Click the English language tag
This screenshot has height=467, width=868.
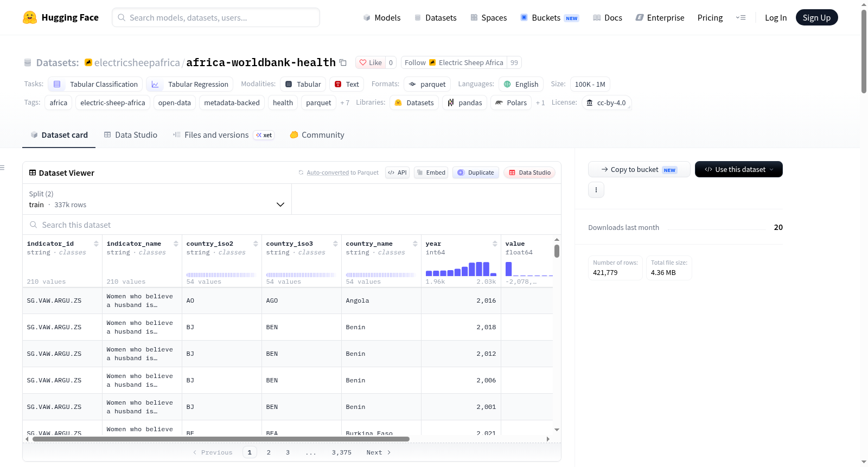point(521,84)
